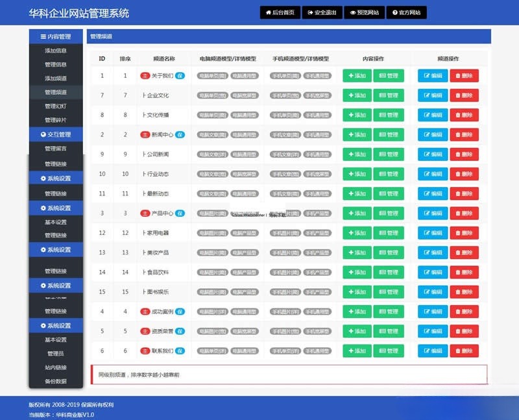Expand the 交互管理 sidebar section
This screenshot has height=420, width=519.
(x=56, y=134)
